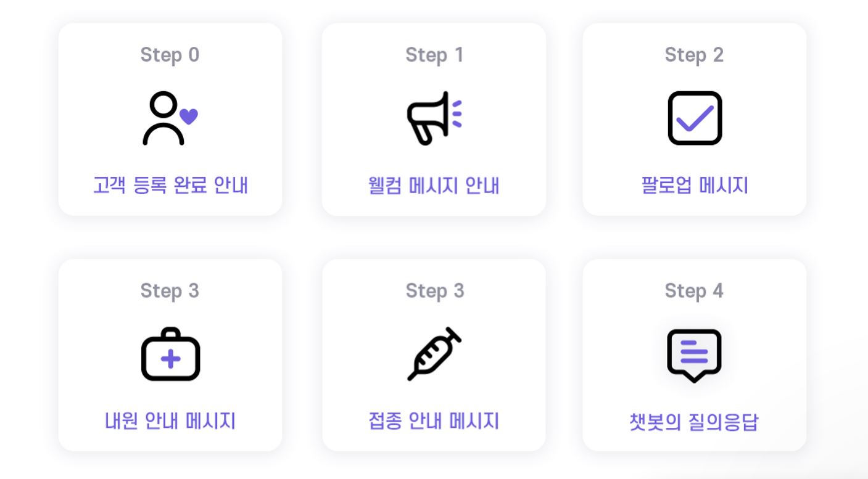Click the small purple heart beside the user

coord(188,117)
